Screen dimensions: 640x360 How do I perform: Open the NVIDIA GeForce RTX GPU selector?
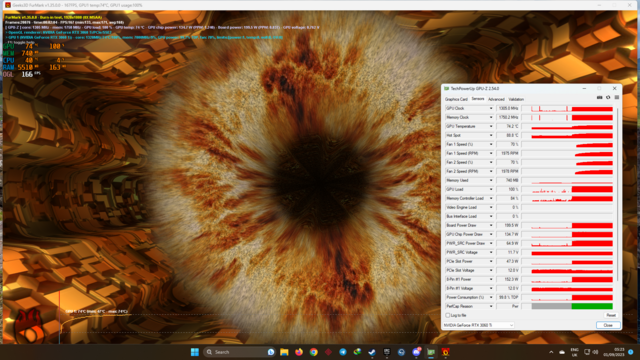click(x=478, y=325)
